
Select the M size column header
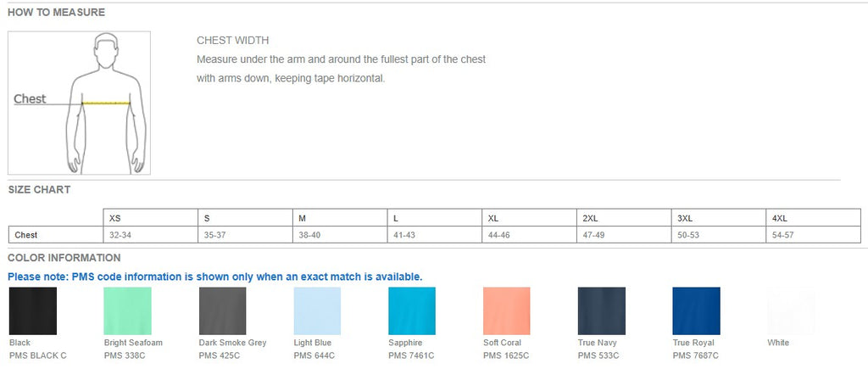340,218
